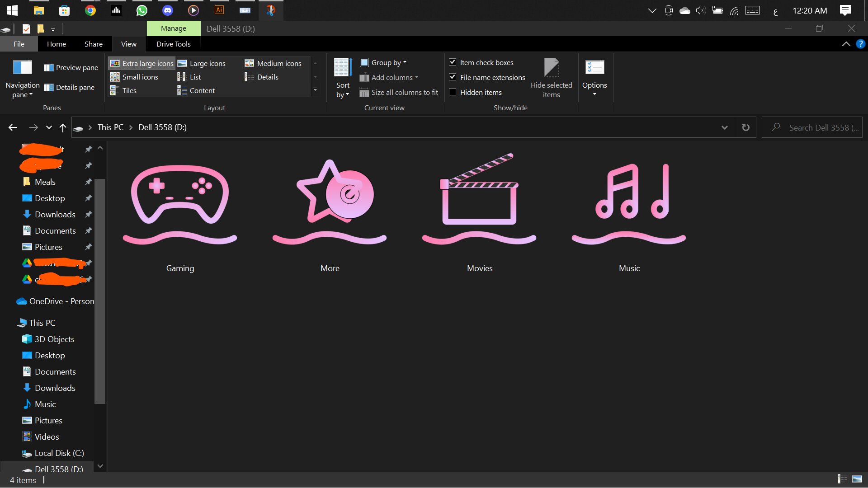Screen dimensions: 868x488
Task: Open the Movies folder
Action: [x=479, y=203]
